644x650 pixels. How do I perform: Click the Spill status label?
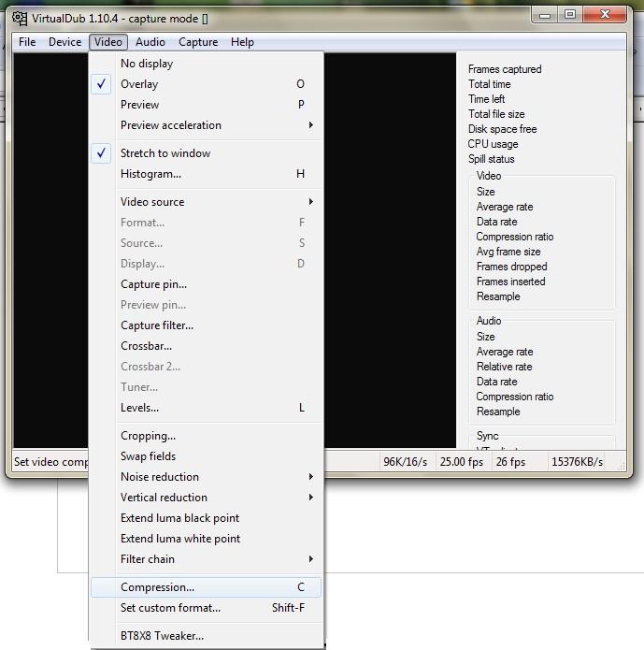(492, 159)
